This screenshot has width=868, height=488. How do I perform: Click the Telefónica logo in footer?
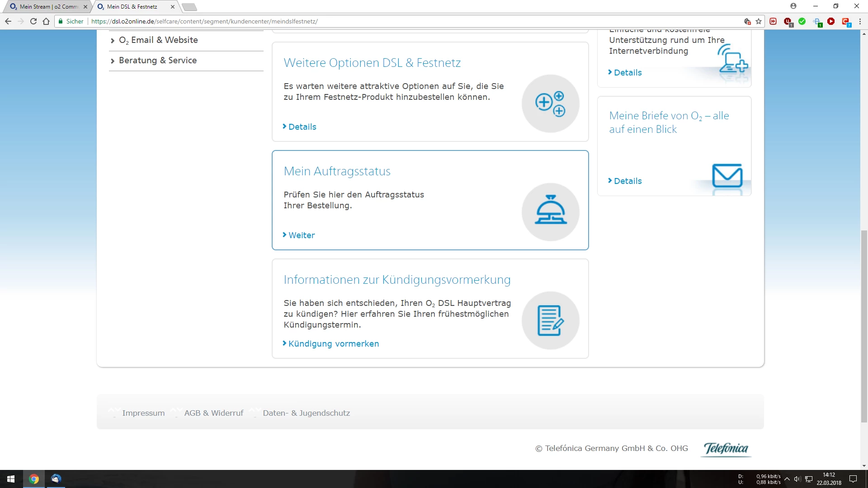[x=726, y=448]
